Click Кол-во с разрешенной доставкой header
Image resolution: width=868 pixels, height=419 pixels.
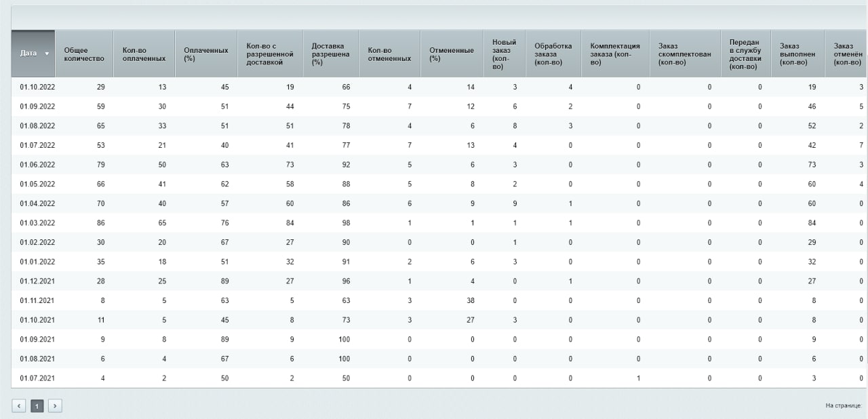point(269,54)
